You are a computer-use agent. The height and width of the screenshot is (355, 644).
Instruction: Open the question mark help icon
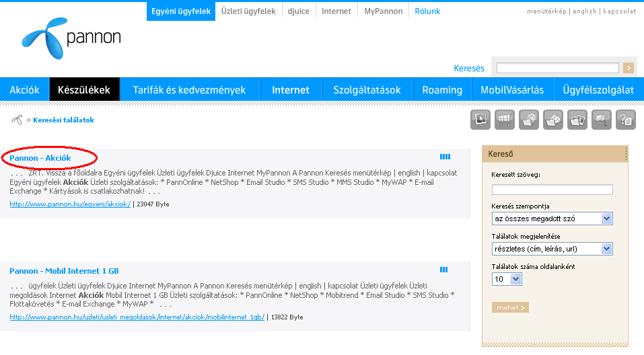[626, 120]
